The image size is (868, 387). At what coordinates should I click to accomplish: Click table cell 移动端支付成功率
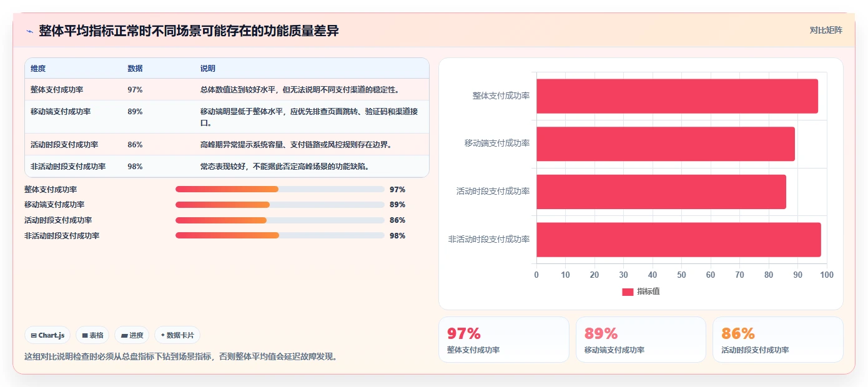click(61, 112)
